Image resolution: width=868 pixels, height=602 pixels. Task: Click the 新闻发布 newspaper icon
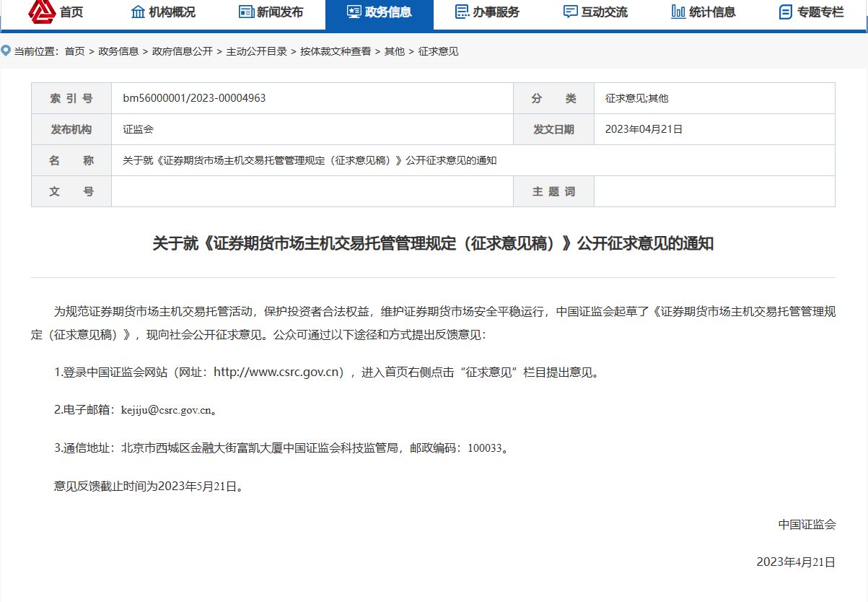click(x=246, y=12)
